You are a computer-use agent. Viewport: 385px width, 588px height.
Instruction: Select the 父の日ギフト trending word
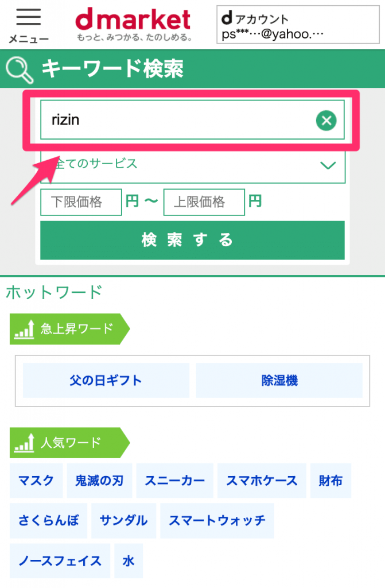pos(106,380)
